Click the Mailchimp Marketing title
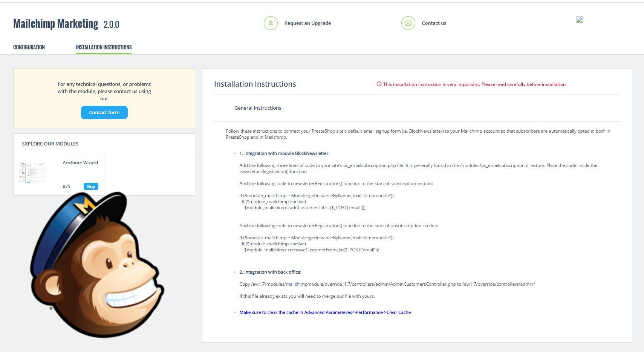644x352 pixels. pos(56,24)
